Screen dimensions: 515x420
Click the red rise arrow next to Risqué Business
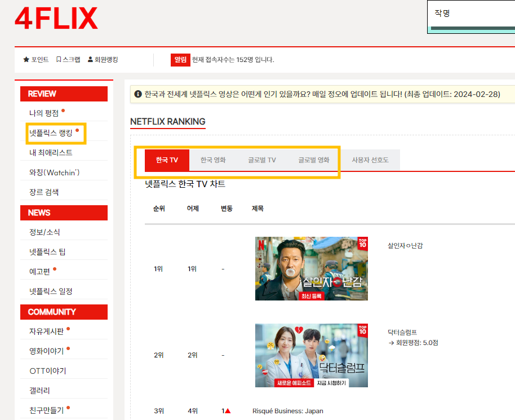click(228, 411)
